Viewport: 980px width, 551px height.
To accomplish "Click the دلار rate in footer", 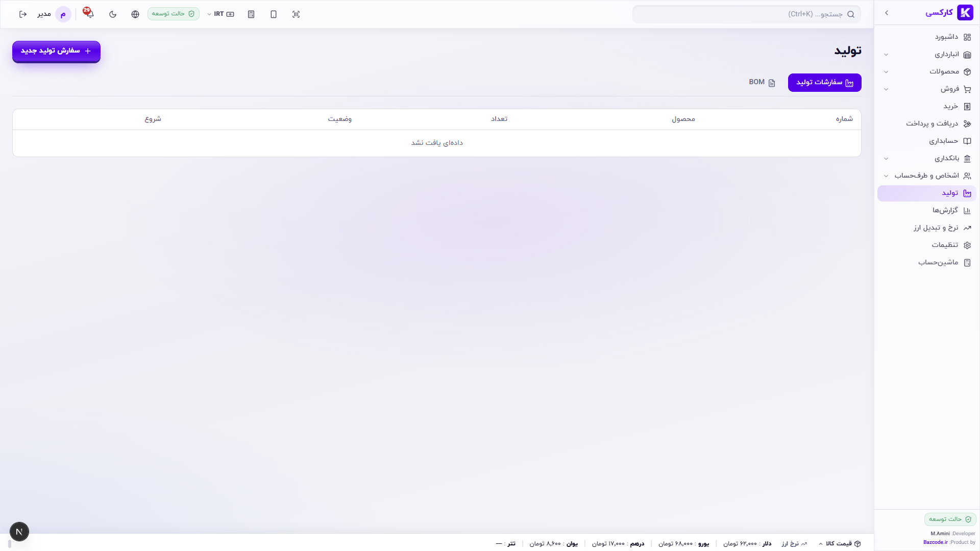I will pyautogui.click(x=747, y=544).
